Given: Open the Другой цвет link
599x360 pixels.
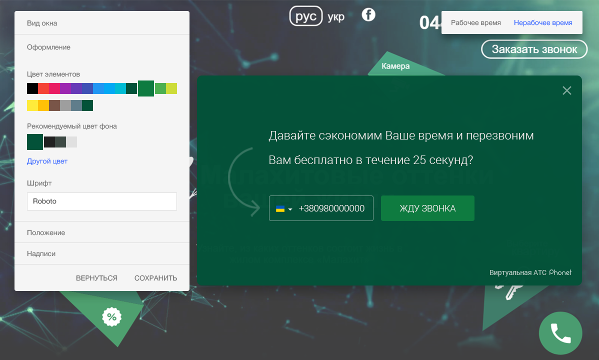Looking at the screenshot, I should 47,161.
